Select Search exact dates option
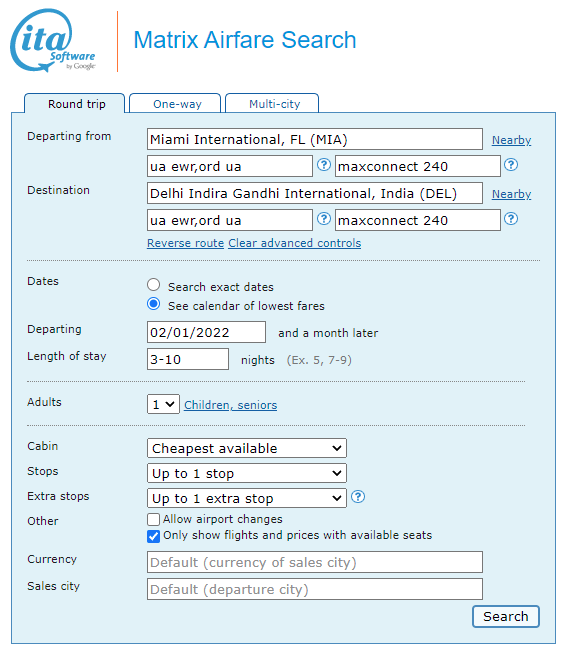 click(x=153, y=285)
